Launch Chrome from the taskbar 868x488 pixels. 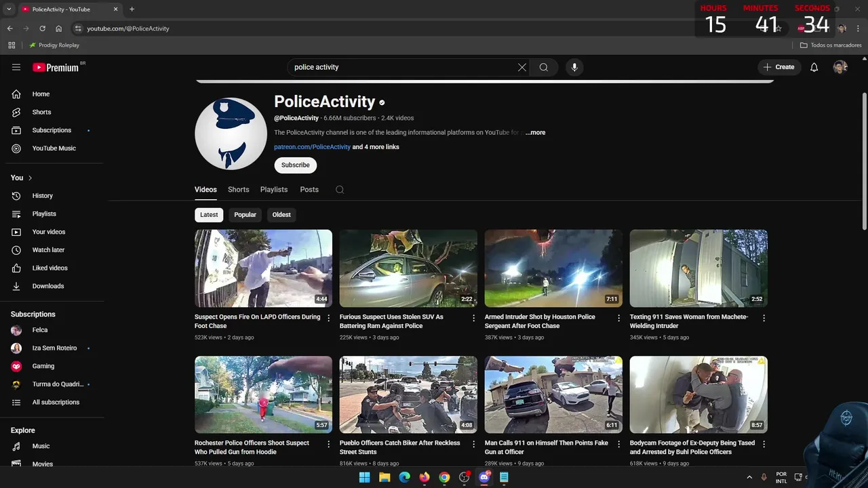444,477
